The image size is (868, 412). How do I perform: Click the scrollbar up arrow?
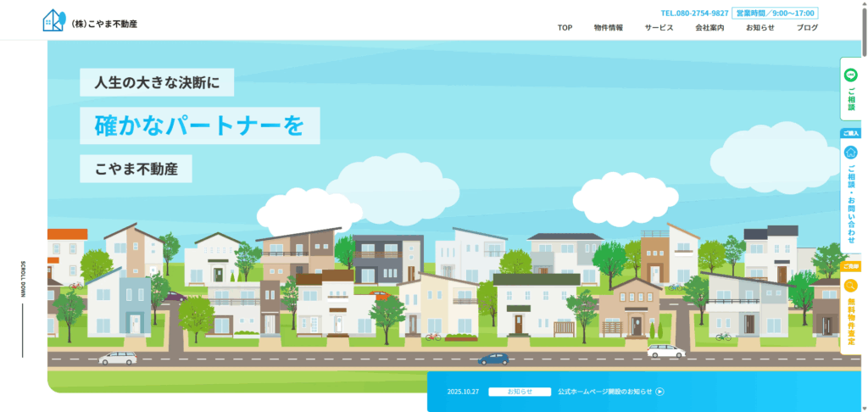[863, 4]
